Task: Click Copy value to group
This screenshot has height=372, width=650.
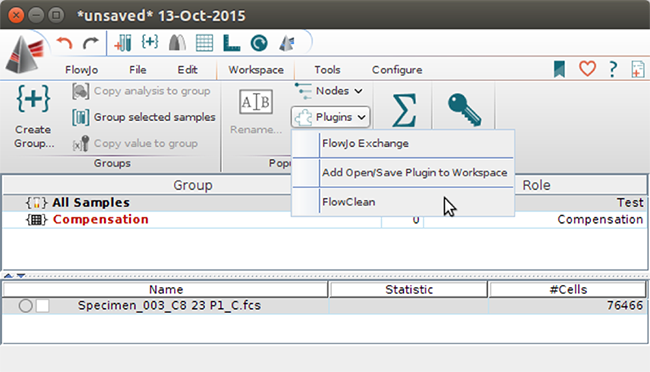Action: (135, 143)
